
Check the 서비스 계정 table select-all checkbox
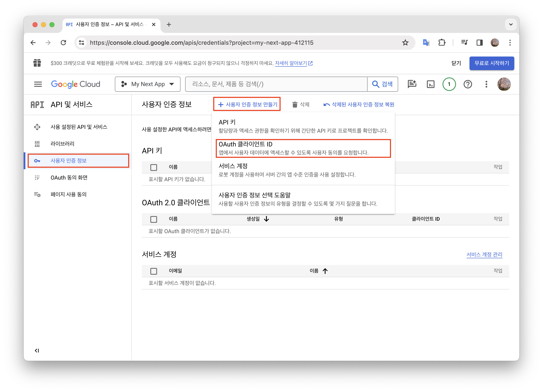pos(154,271)
